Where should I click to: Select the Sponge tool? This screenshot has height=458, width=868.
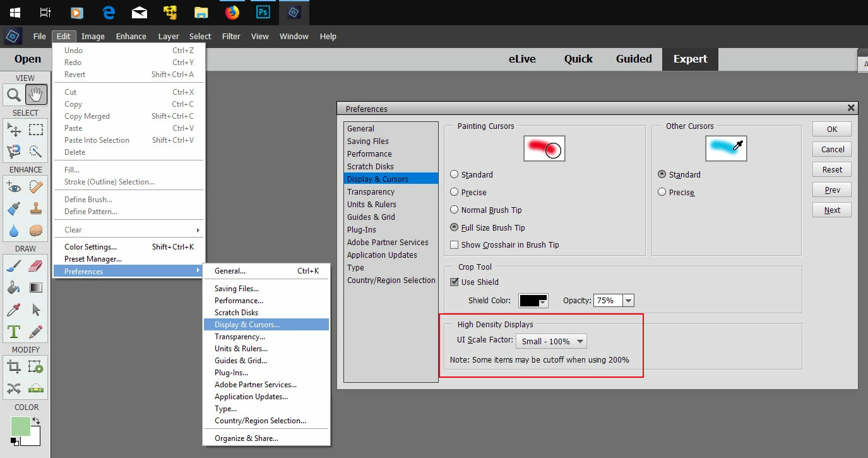pyautogui.click(x=36, y=230)
